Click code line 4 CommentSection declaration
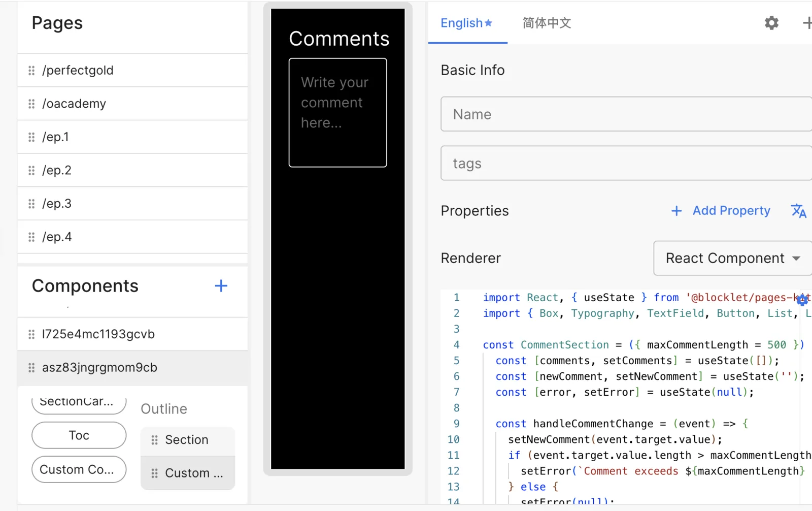This screenshot has width=812, height=511. pyautogui.click(x=644, y=345)
